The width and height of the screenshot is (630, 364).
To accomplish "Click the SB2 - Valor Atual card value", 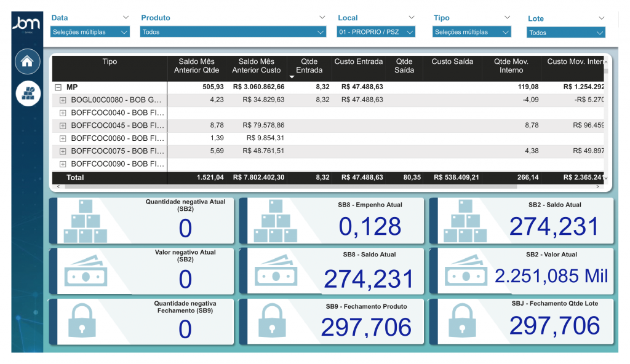I will click(551, 276).
